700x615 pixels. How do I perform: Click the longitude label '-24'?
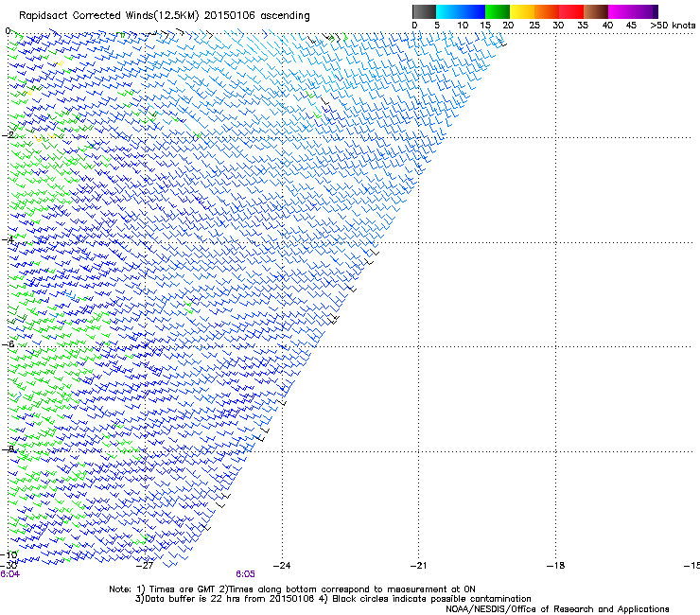coord(282,566)
